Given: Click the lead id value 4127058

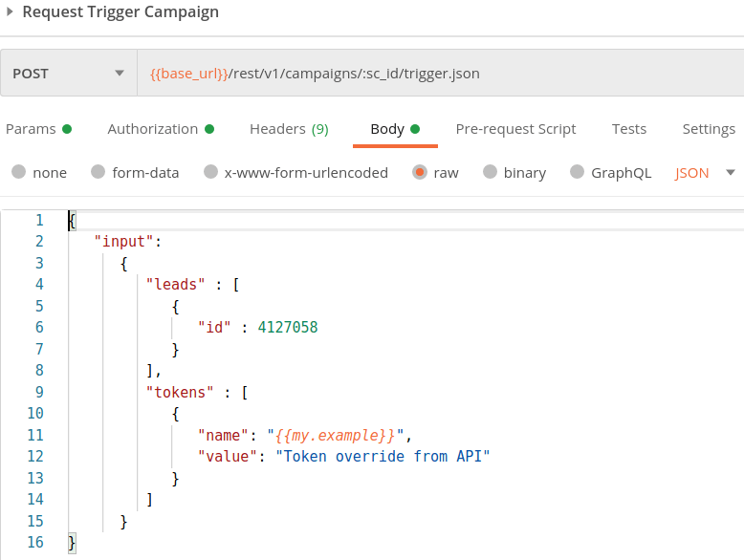Looking at the screenshot, I should 288,327.
